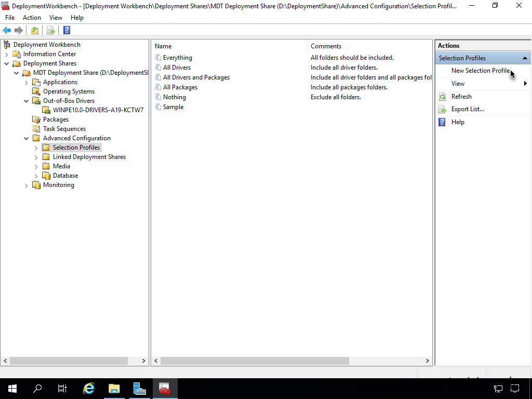Image resolution: width=532 pixels, height=399 pixels.
Task: Click the Refresh icon in Actions pane
Action: coord(442,97)
